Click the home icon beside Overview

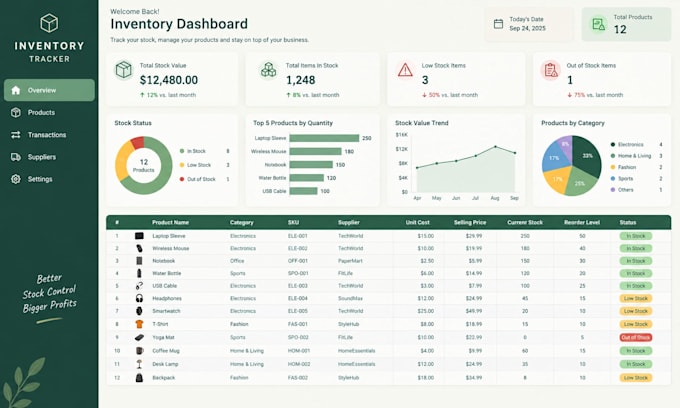tap(16, 90)
